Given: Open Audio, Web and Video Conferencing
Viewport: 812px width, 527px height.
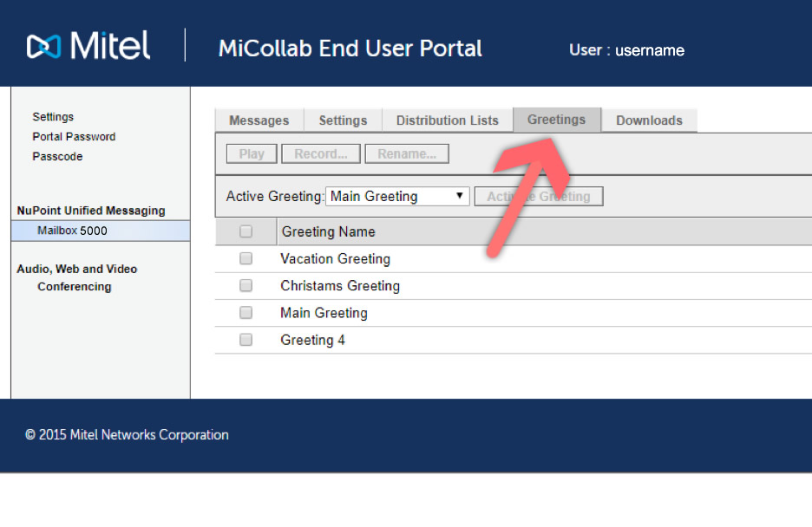Looking at the screenshot, I should [76, 277].
